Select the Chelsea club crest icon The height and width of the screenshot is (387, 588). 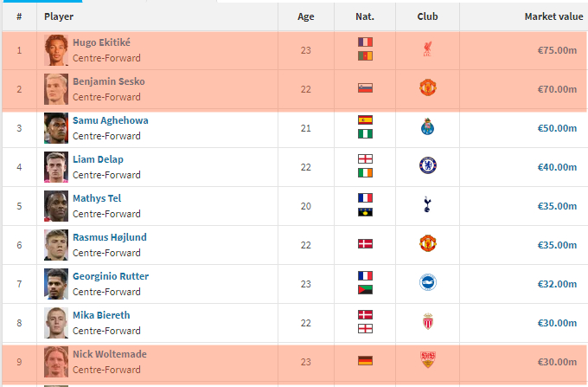428,165
